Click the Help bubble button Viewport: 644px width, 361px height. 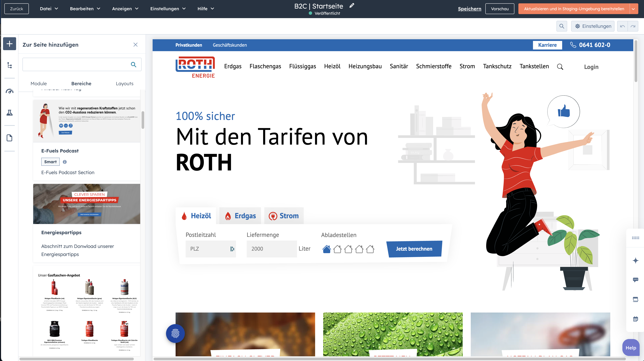click(631, 348)
